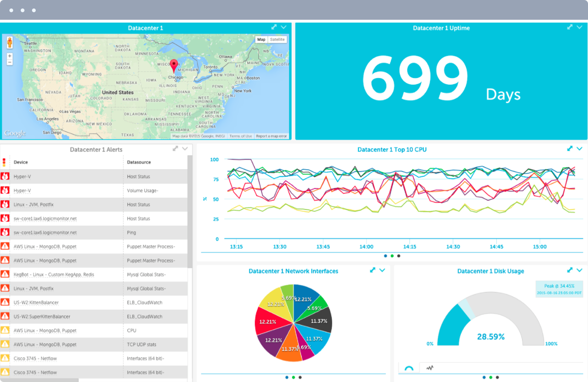Image resolution: width=588 pixels, height=382 pixels.
Task: Switch Disk Usage to the line graph view
Action: coord(429,368)
